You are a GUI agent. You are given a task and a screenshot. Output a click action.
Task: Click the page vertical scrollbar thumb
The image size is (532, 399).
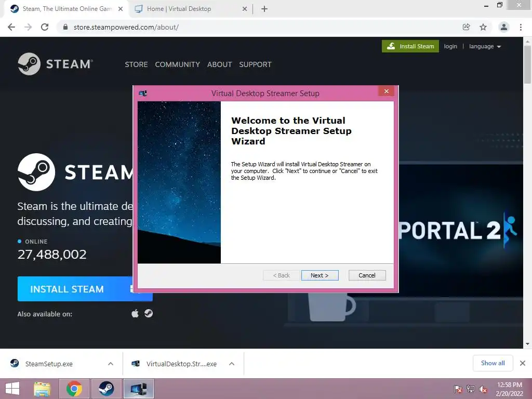pos(527,64)
